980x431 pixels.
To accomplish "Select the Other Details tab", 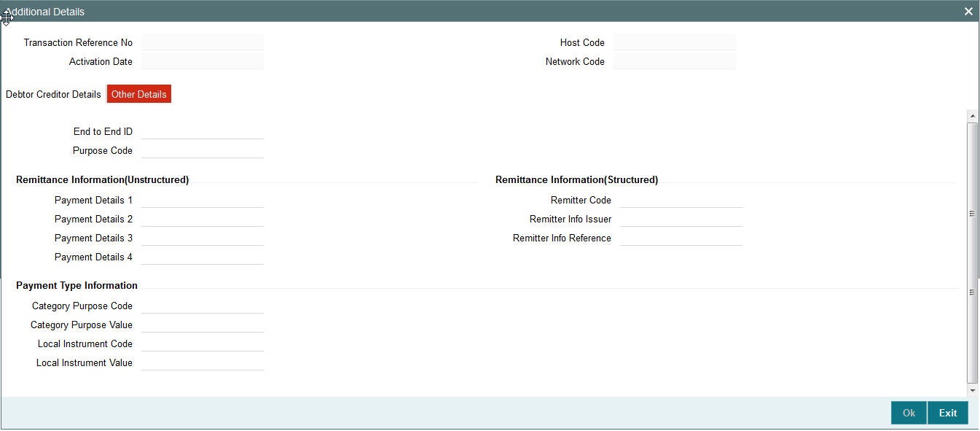I will [138, 94].
